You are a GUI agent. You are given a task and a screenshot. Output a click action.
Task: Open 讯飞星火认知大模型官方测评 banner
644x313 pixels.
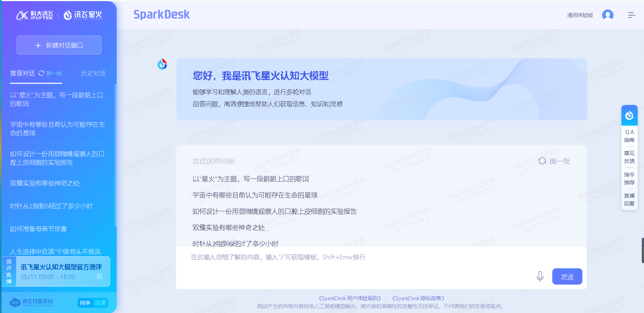pos(56,271)
